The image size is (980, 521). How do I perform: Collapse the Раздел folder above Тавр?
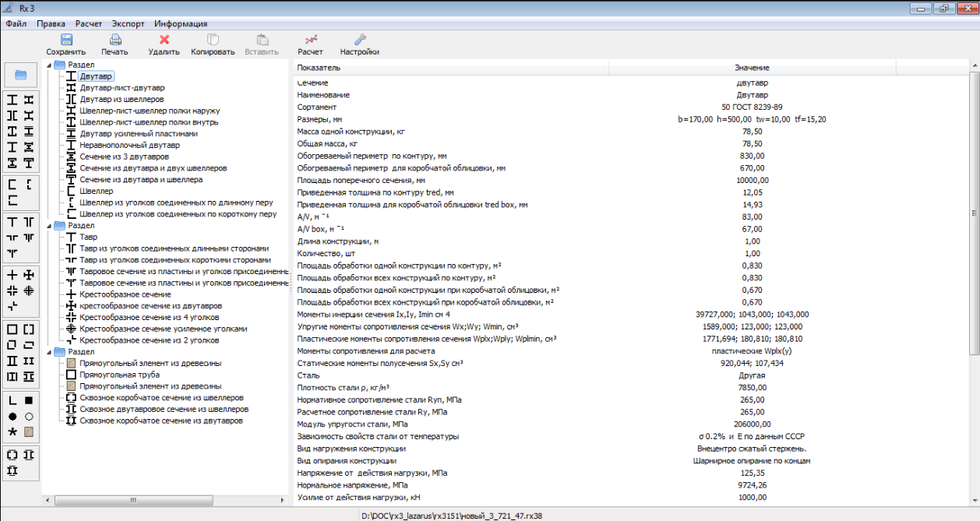(50, 225)
